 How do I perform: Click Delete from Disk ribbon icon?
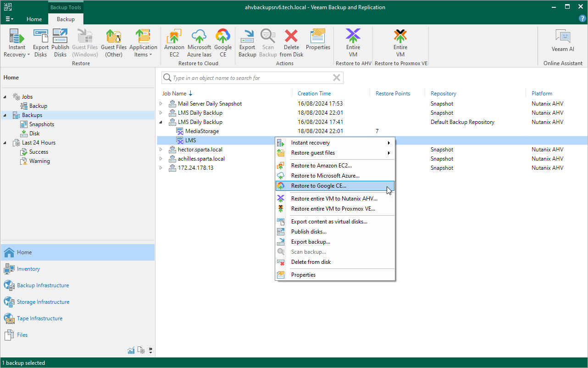click(291, 44)
